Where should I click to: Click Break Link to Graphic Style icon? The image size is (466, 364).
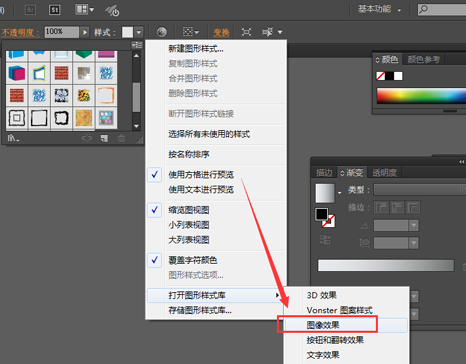(x=87, y=138)
